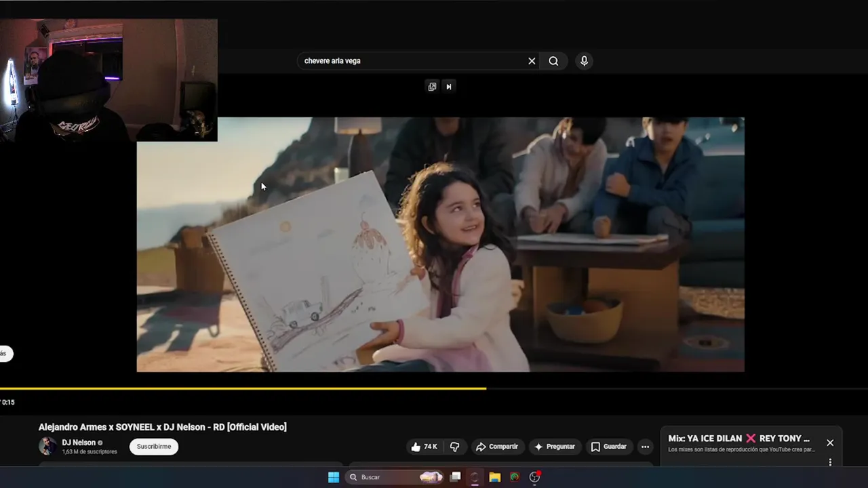Open the DJ Nelson channel avatar
The width and height of the screenshot is (868, 488).
coord(47,446)
